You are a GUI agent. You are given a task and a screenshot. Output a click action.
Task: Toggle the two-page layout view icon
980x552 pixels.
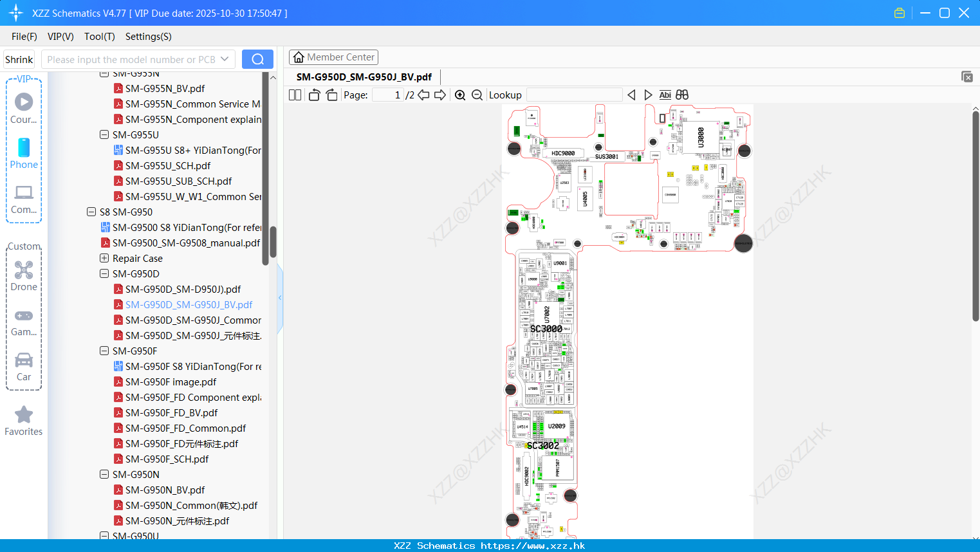(295, 95)
